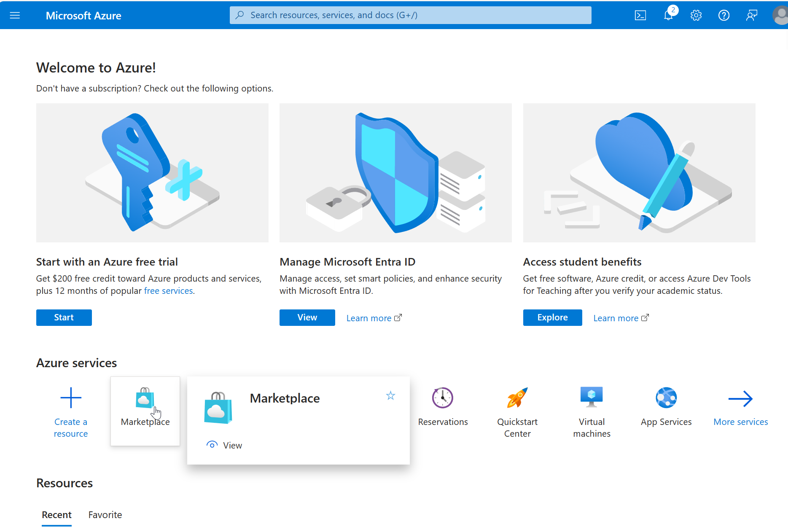
Task: Click Explore for student benefits
Action: [552, 317]
